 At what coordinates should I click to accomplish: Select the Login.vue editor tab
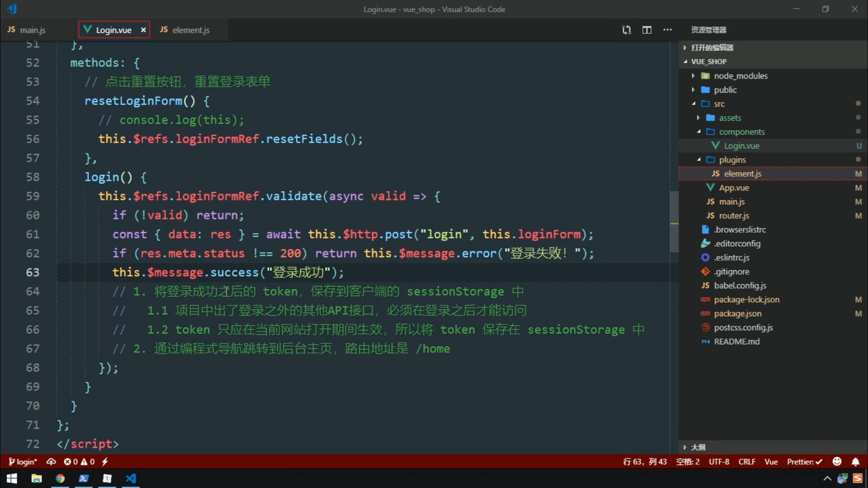point(114,30)
